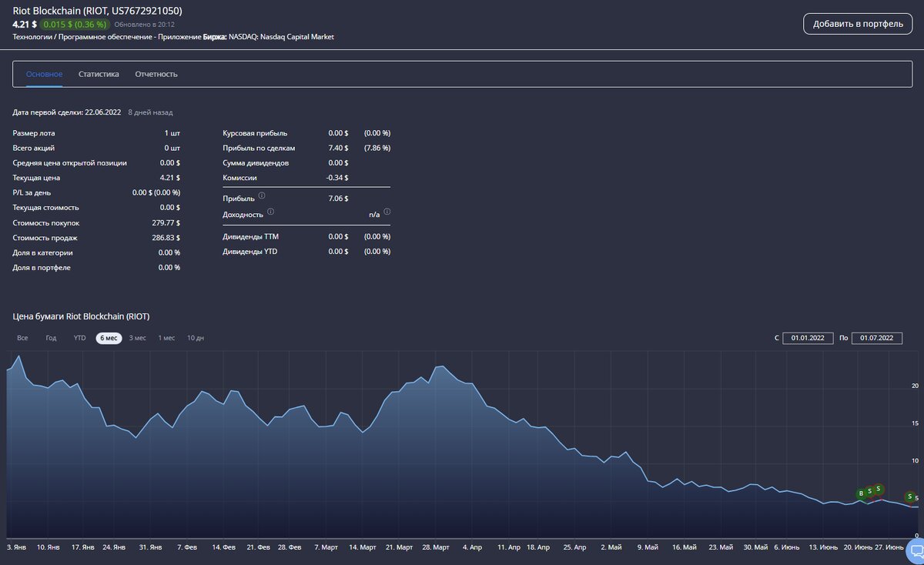The height and width of the screenshot is (565, 924).
Task: Switch chart to 10 дн period
Action: pos(196,338)
